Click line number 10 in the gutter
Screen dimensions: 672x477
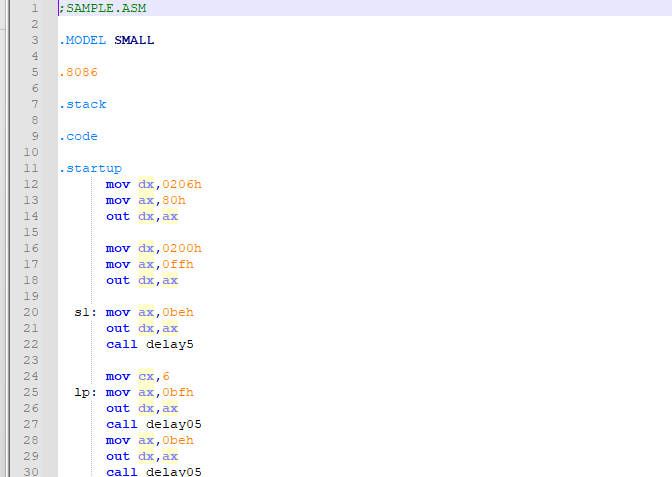pos(31,153)
